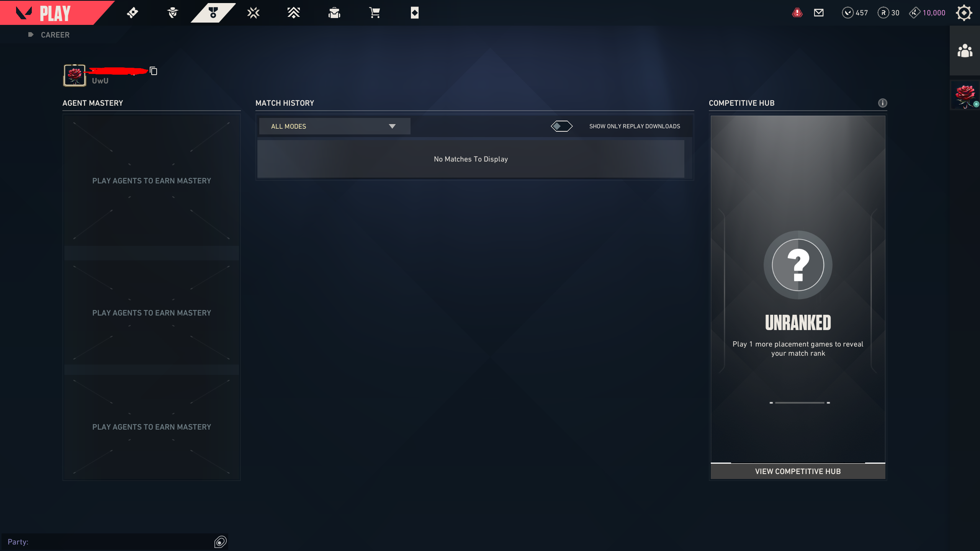Select the Career tab in top bar
Screen dimensions: 980x551
click(x=213, y=13)
